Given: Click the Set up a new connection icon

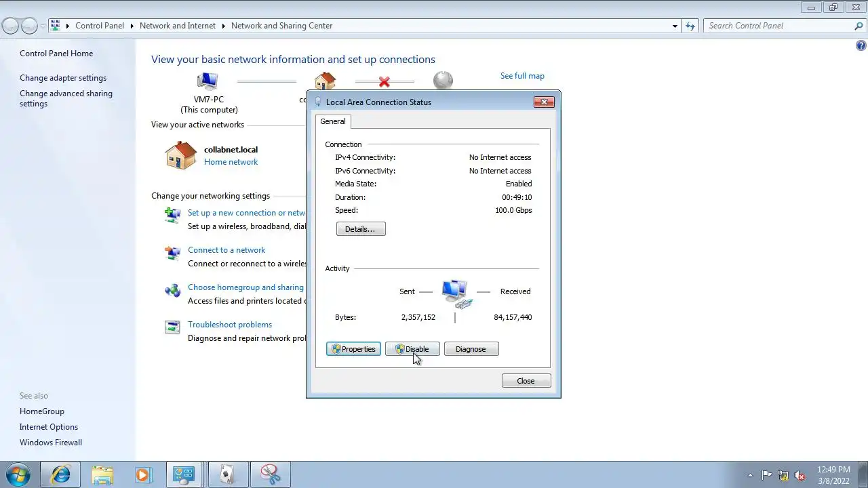Looking at the screenshot, I should (172, 216).
